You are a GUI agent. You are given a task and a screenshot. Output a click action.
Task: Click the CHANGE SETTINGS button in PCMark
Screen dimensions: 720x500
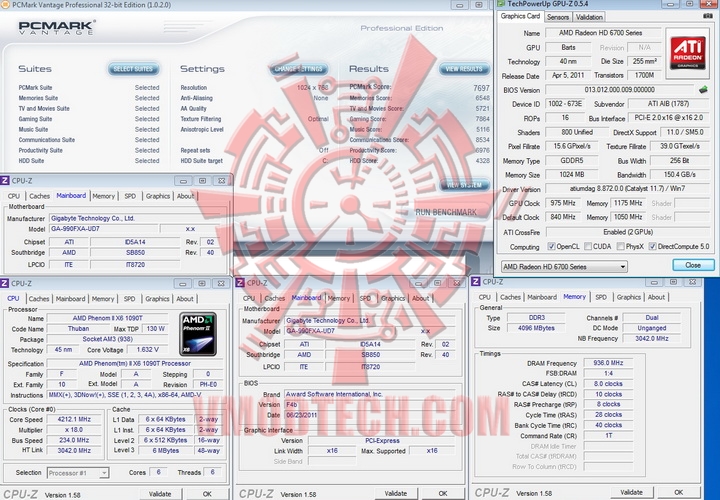(x=299, y=69)
